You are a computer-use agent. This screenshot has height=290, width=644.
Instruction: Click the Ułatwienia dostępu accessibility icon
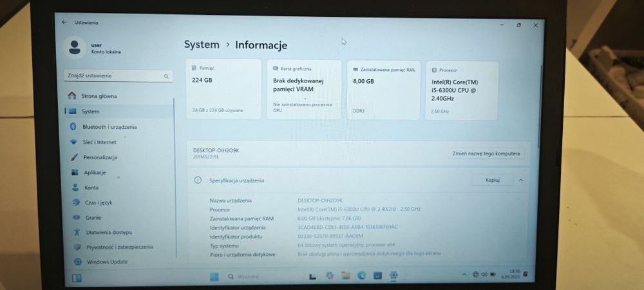[x=77, y=232]
